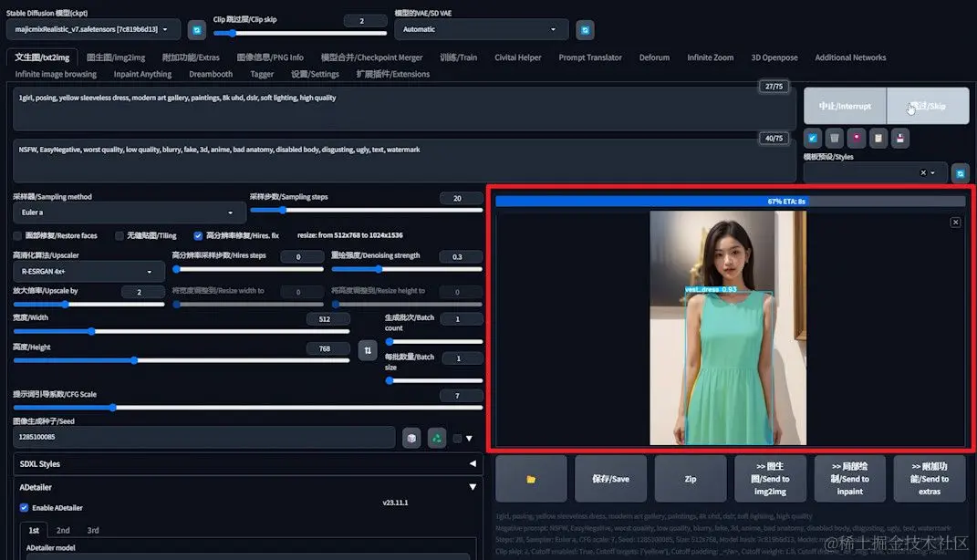
Task: Click the save style floppy icon
Action: 899,139
